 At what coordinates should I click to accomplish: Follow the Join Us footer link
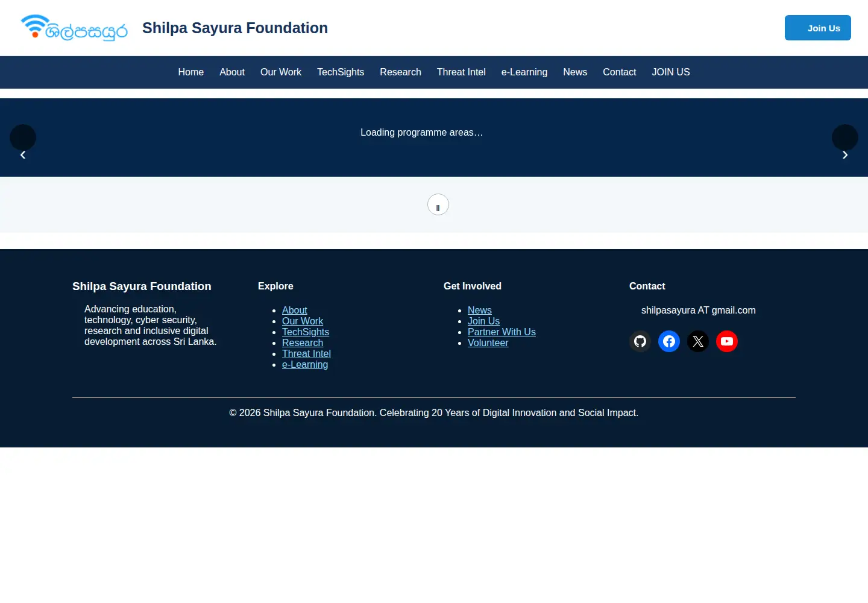click(x=483, y=321)
